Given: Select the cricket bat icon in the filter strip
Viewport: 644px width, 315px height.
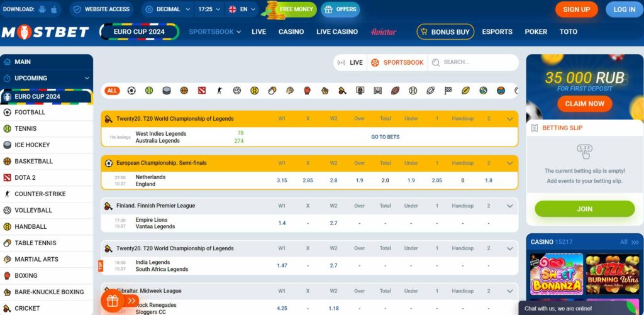Looking at the screenshot, I should [x=343, y=91].
